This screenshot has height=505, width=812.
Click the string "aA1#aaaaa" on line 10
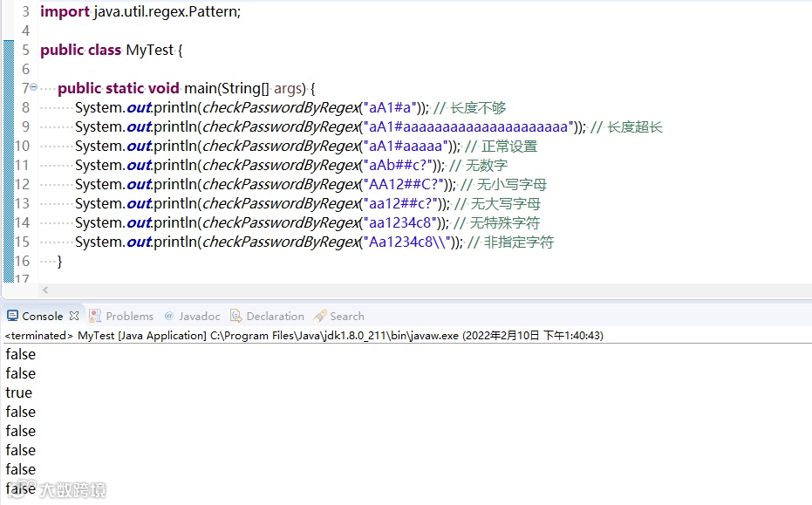(406, 146)
